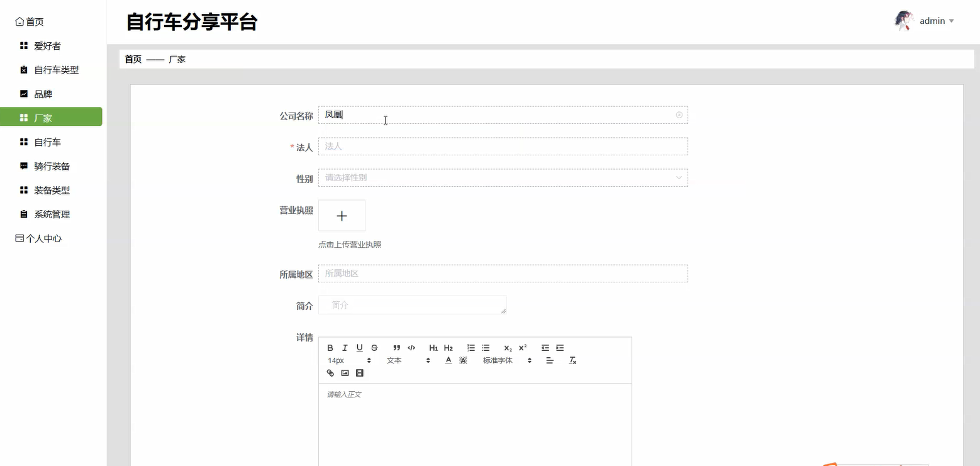This screenshot has width=980, height=466.
Task: Insert an image in the details editor
Action: tap(345, 373)
